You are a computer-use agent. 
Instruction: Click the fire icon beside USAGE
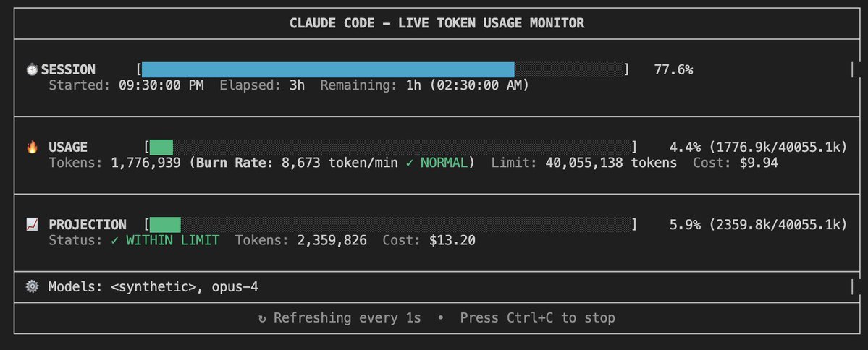click(32, 148)
